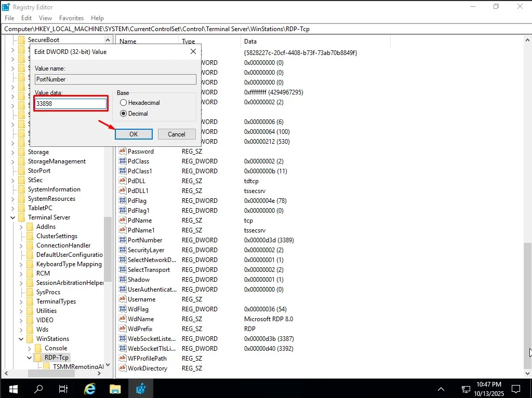This screenshot has height=398, width=532.
Task: Click the WdName REG_SZ value icon
Action: click(x=124, y=319)
